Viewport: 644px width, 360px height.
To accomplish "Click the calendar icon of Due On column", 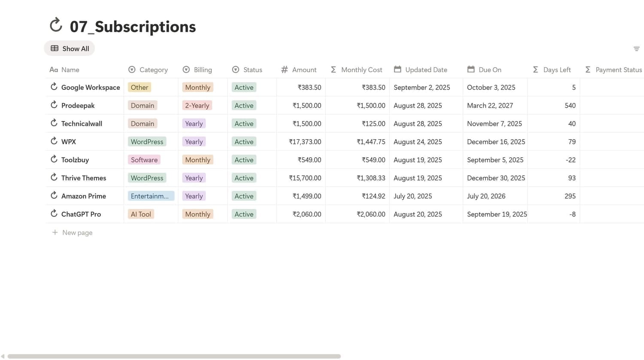I will [471, 69].
